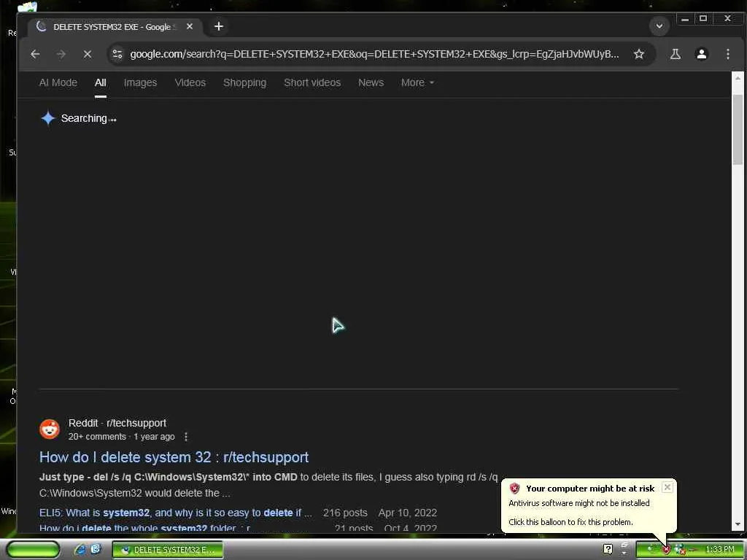Launch Internet Explorer from quick launch
Screen dimensions: 747x560
[80, 550]
